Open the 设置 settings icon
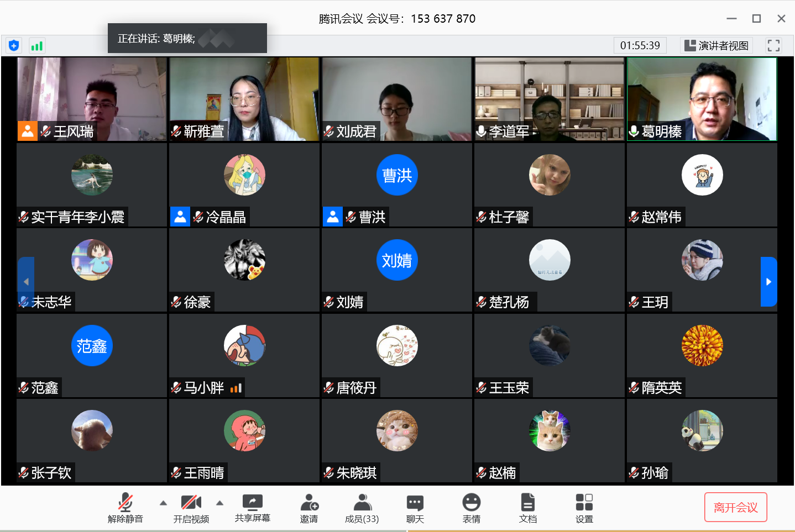Screen dimensions: 795x532 coord(584,508)
